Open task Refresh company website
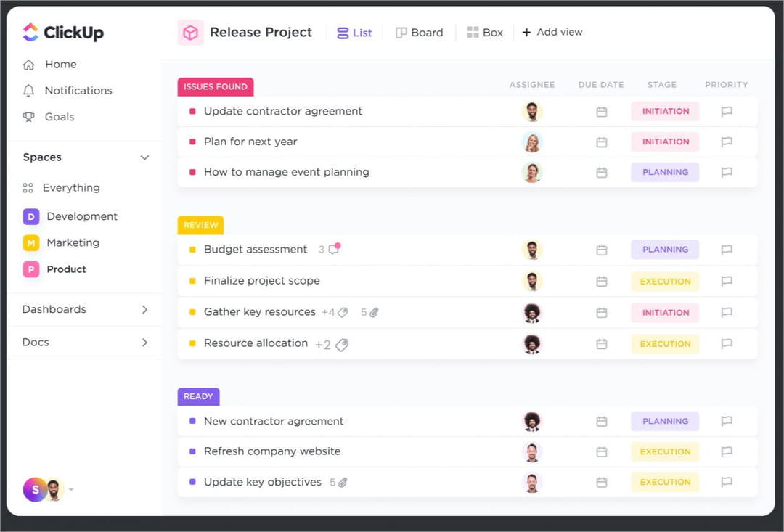The height and width of the screenshot is (532, 784). point(272,451)
